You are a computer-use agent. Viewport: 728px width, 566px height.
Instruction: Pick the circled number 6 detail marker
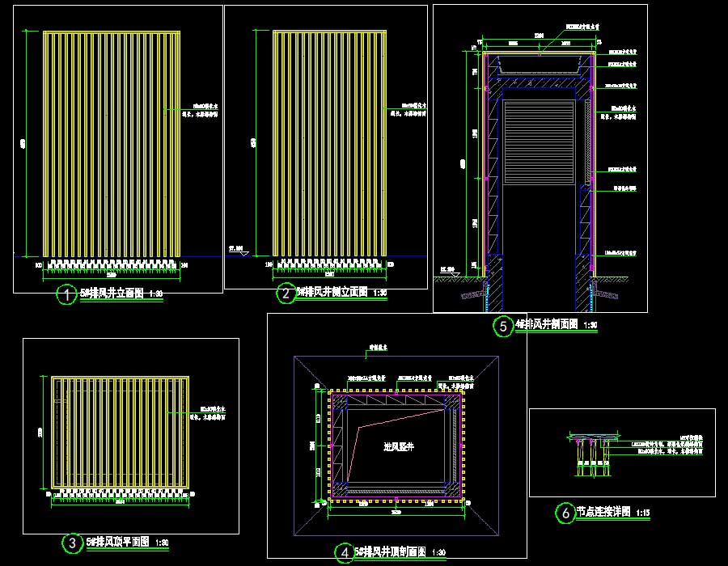point(564,513)
